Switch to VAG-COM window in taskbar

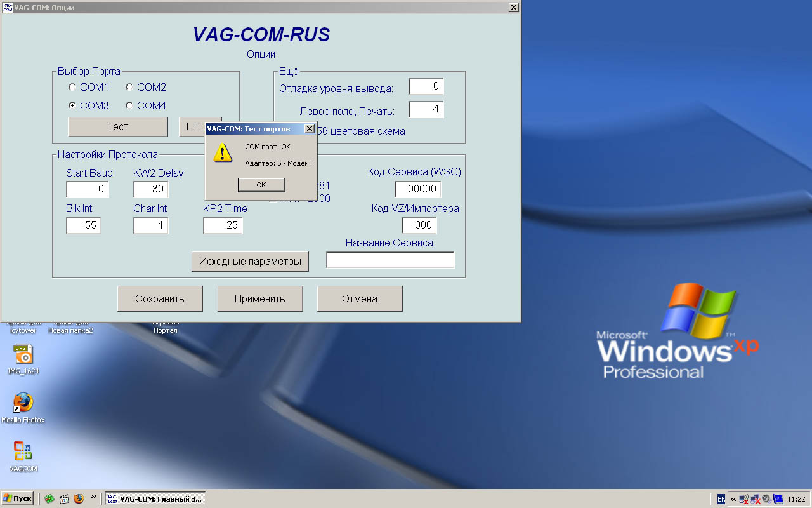[155, 499]
